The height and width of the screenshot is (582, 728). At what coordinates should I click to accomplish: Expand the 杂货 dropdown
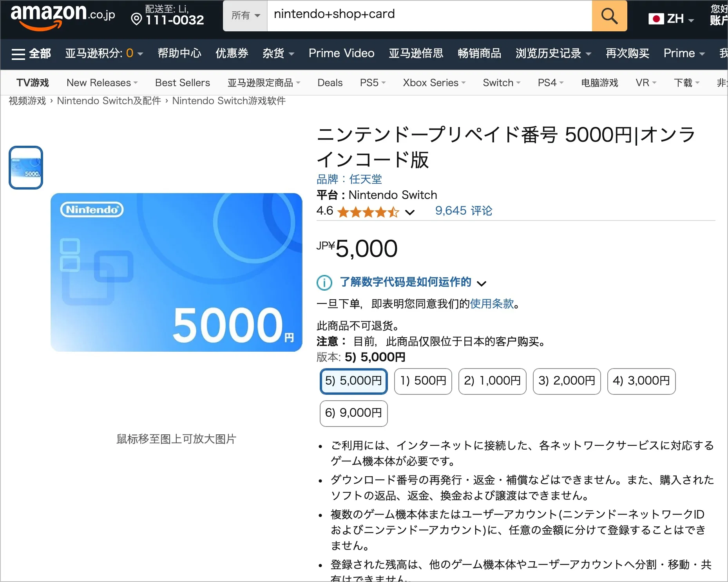[x=278, y=53]
